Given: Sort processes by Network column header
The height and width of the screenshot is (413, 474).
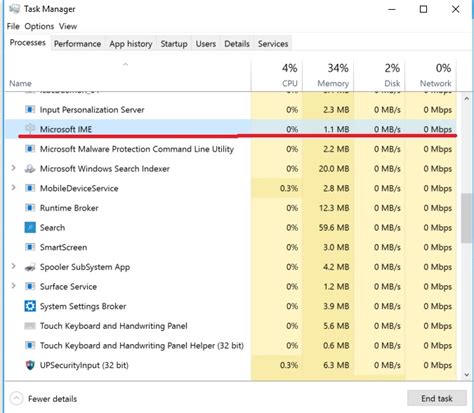Looking at the screenshot, I should click(431, 75).
